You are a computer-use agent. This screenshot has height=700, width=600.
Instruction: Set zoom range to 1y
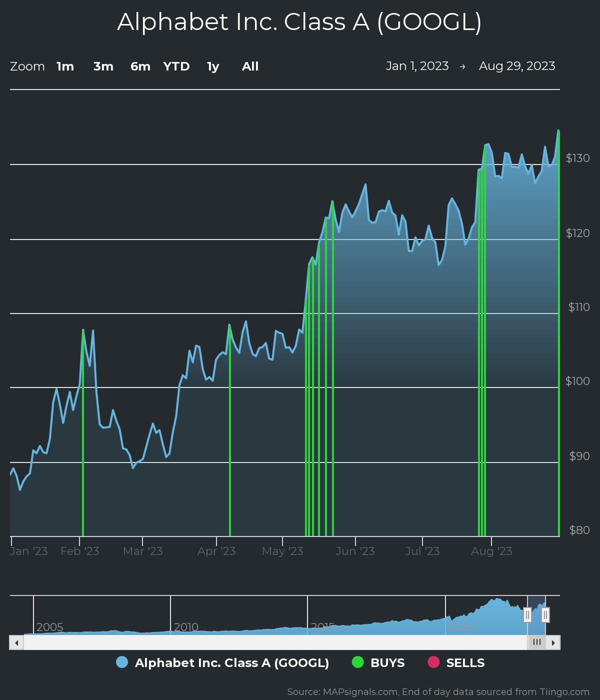tap(213, 66)
